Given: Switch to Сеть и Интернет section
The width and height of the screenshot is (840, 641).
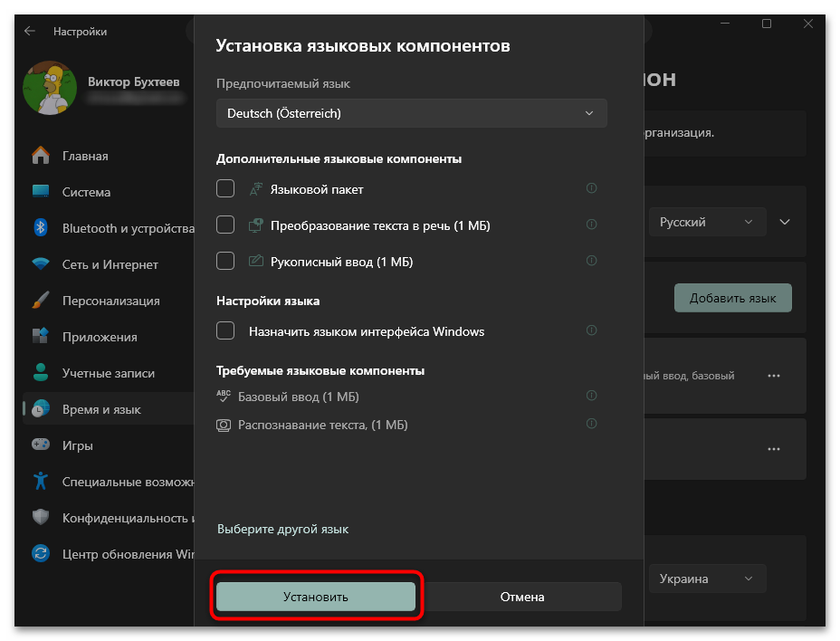Looking at the screenshot, I should (110, 264).
